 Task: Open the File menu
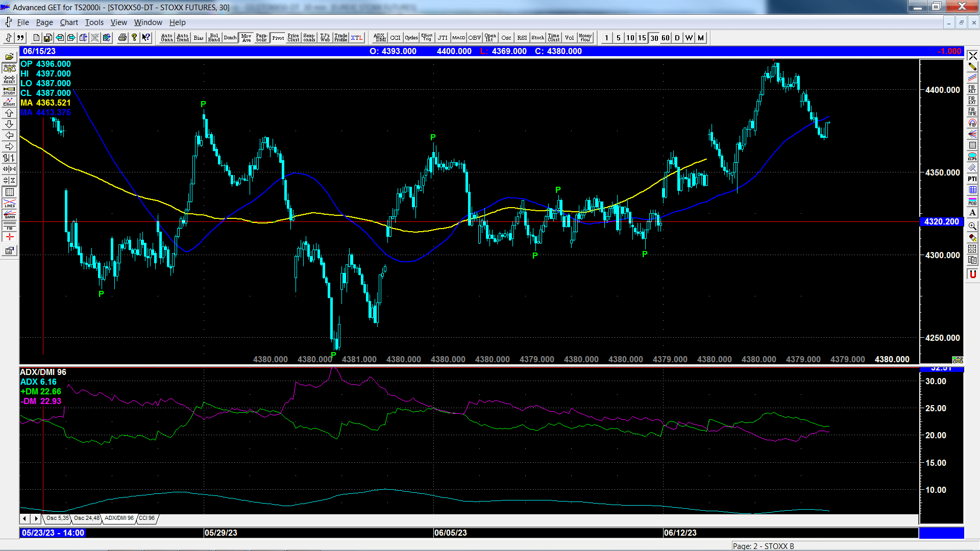point(23,22)
